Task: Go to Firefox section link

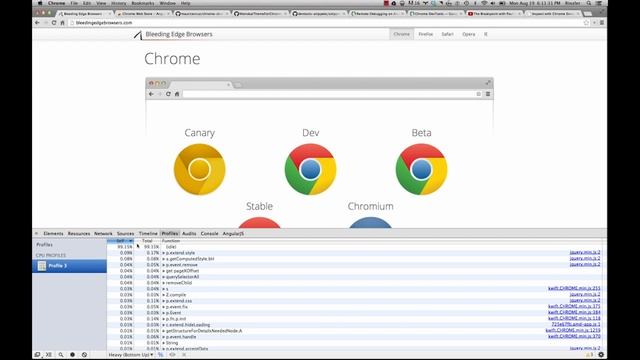Action: point(425,34)
